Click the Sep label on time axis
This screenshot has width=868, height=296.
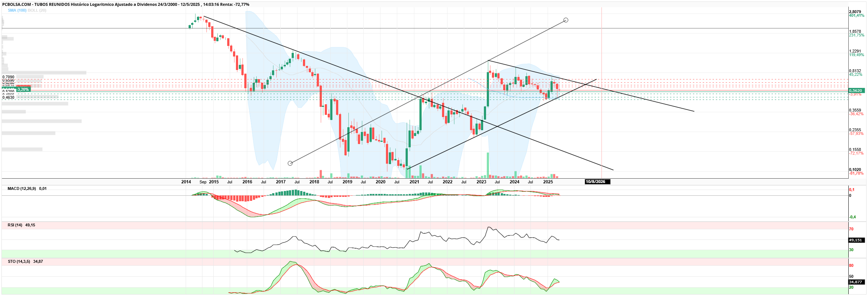pyautogui.click(x=203, y=182)
